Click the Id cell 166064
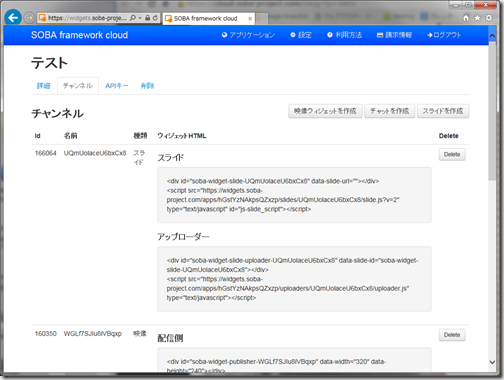Viewport: 504px width, 380px height. point(46,153)
